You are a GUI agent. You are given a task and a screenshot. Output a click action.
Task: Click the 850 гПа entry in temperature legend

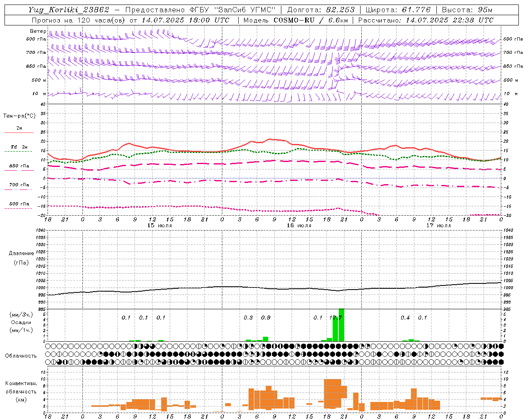point(19,166)
